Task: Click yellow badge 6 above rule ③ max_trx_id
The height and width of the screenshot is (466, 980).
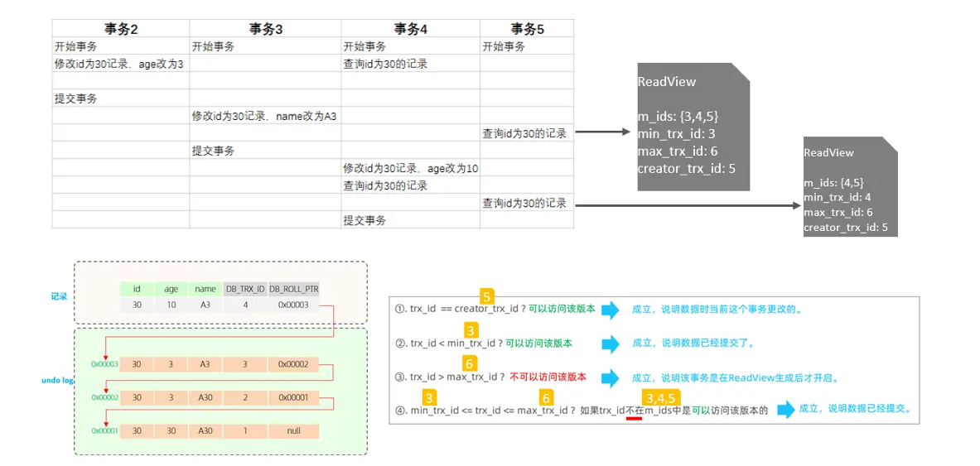Action: [x=470, y=363]
